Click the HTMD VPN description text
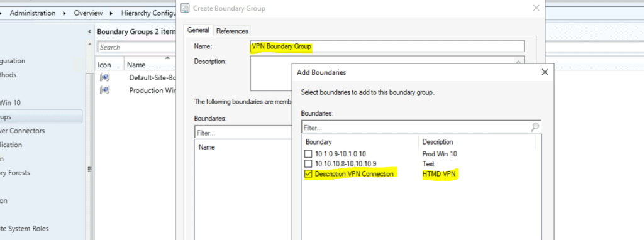Image resolution: width=644 pixels, height=240 pixels. [x=440, y=174]
